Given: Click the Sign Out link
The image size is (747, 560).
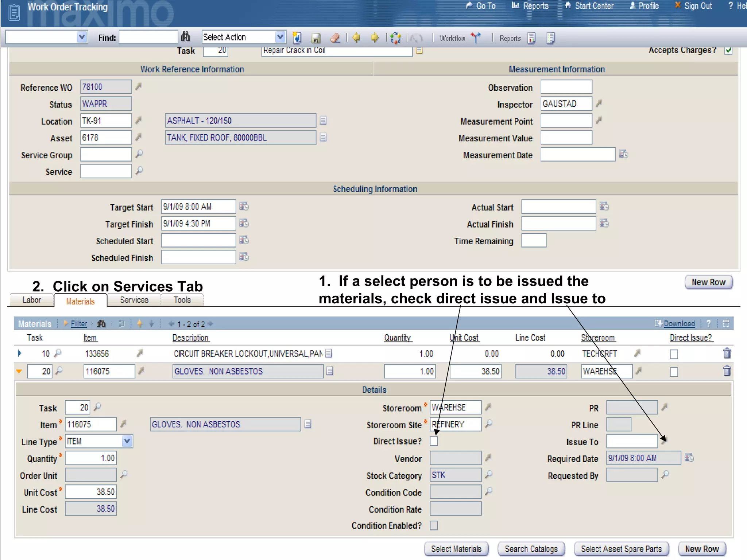Looking at the screenshot, I should [x=694, y=6].
